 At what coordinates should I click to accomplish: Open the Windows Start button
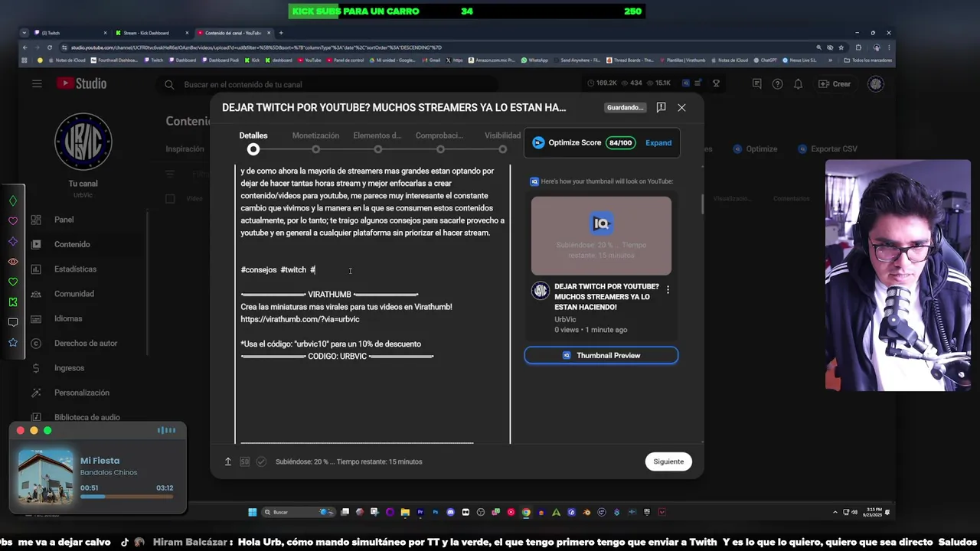[253, 512]
